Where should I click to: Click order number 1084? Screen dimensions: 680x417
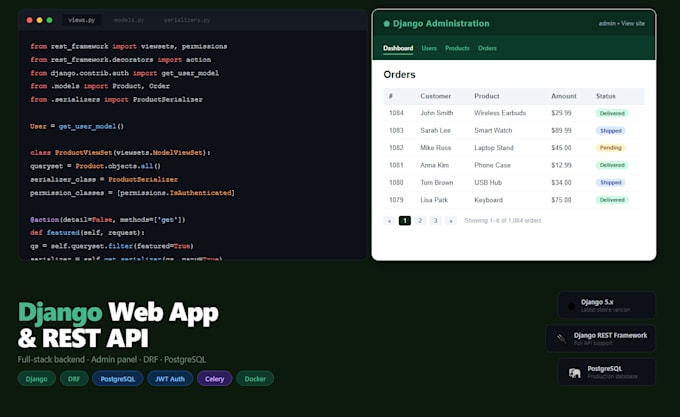[396, 113]
